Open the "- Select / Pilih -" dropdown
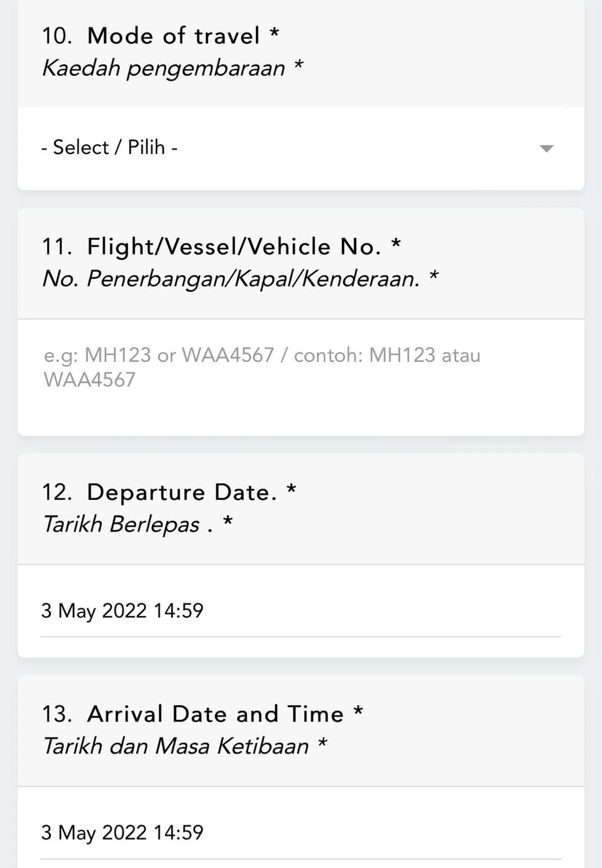This screenshot has height=868, width=602. pyautogui.click(x=109, y=147)
